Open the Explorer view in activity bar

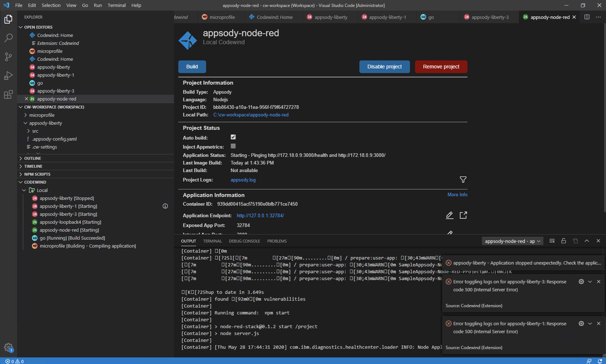click(x=8, y=19)
